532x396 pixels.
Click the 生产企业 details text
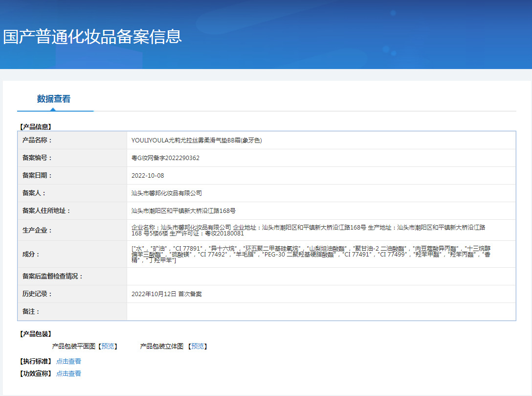coord(308,231)
